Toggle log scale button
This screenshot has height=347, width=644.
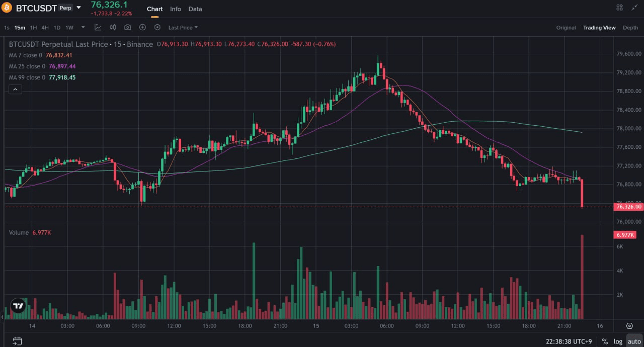pyautogui.click(x=618, y=341)
